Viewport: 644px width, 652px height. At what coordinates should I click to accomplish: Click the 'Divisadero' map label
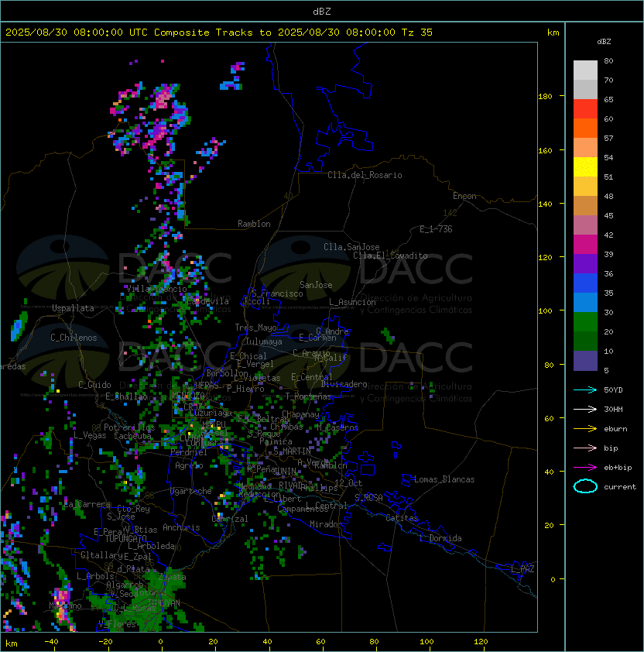[x=344, y=384]
